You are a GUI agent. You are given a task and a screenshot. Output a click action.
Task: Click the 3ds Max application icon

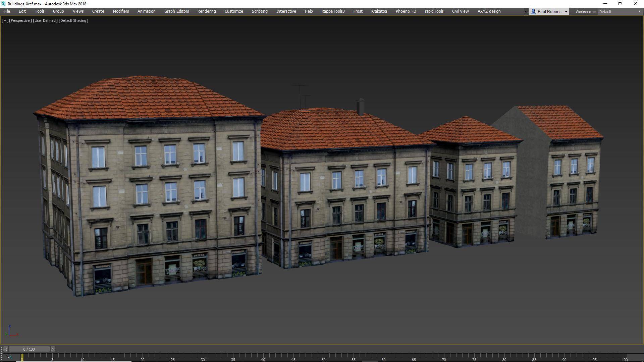(4, 4)
